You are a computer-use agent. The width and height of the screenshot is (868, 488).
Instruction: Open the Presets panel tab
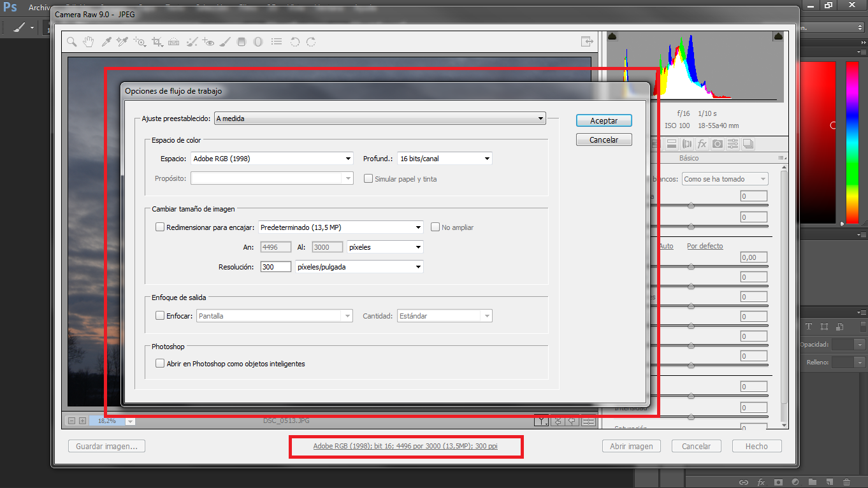click(x=733, y=144)
